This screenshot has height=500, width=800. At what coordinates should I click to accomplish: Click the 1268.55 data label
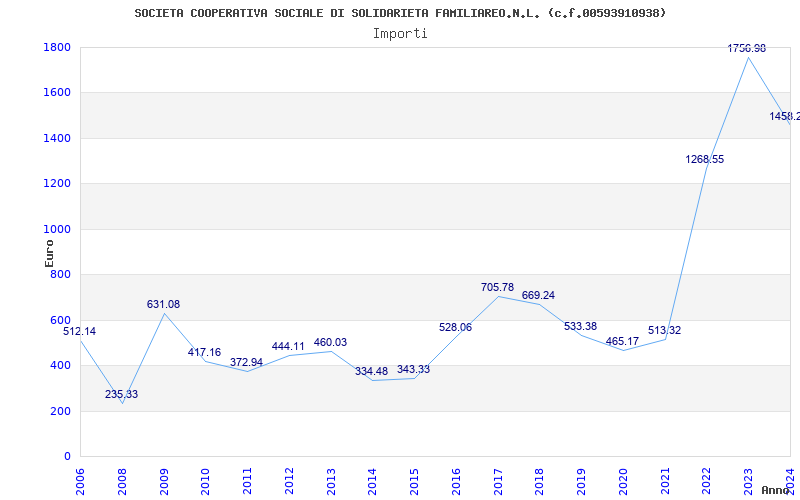click(705, 160)
